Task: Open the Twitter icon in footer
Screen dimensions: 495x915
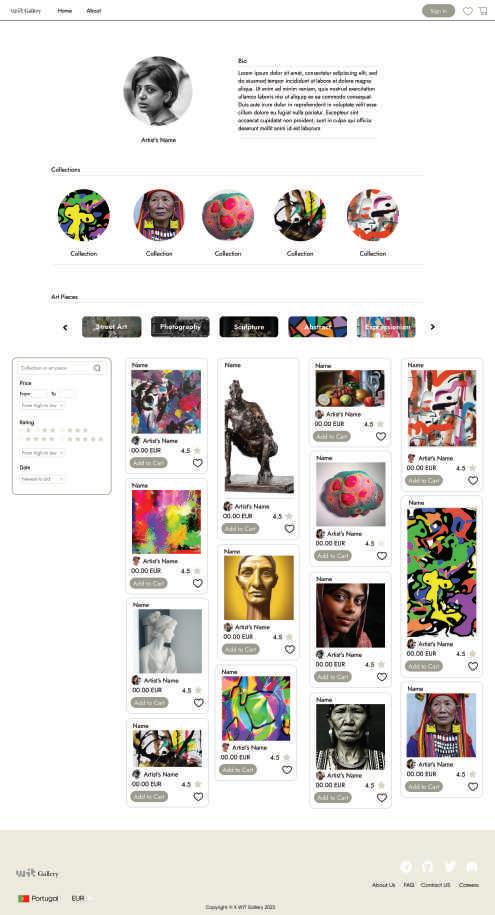Action: [x=449, y=867]
